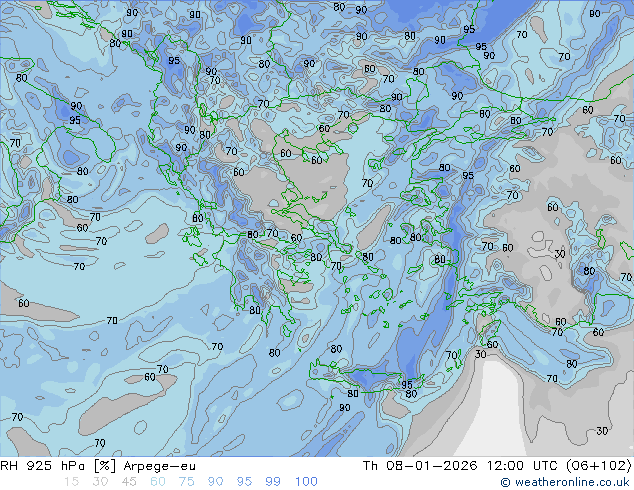Click the date 'Th 08-01-2026 12:00 UTC (06+102)'
This screenshot has width=634, height=490.
[x=497, y=466]
